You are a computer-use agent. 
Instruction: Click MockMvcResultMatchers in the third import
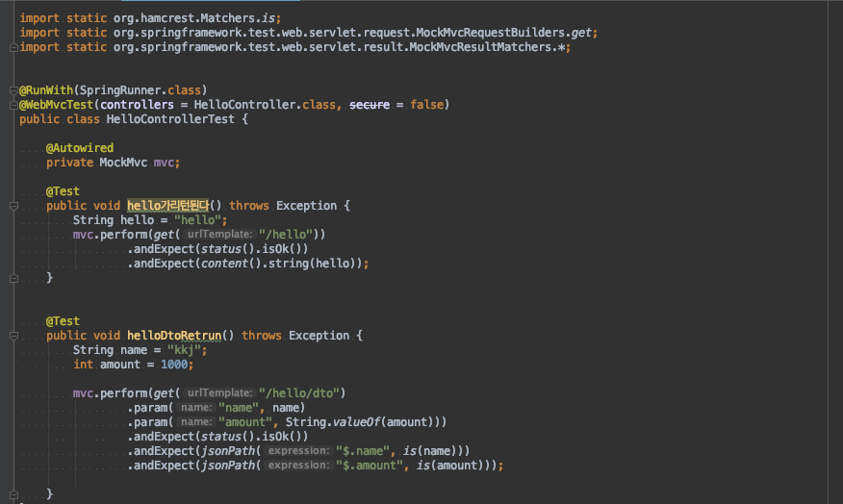pyautogui.click(x=479, y=47)
